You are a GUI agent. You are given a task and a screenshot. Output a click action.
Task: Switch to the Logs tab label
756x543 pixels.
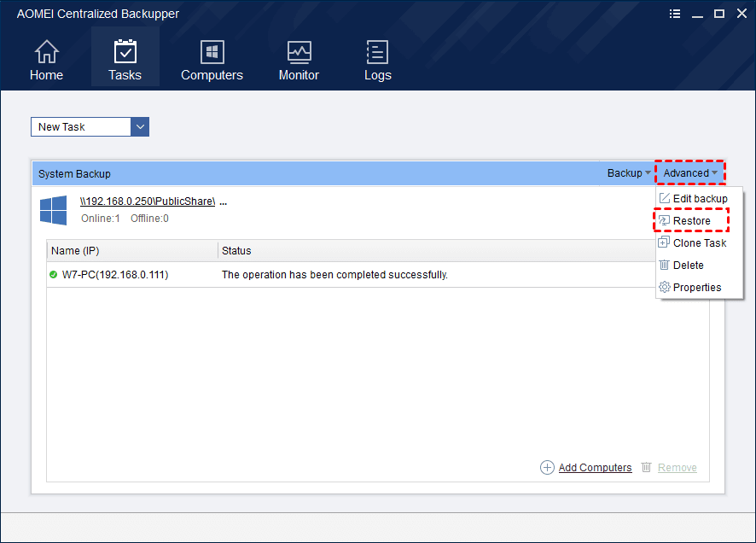pos(377,75)
